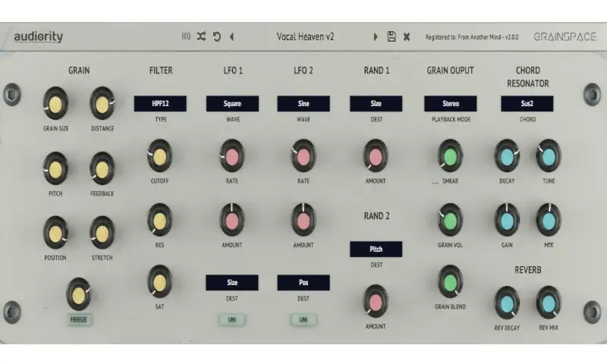Click the LFO 1 AMOUNT knob
Image resolution: width=607 pixels, height=364 pixels.
(x=232, y=221)
